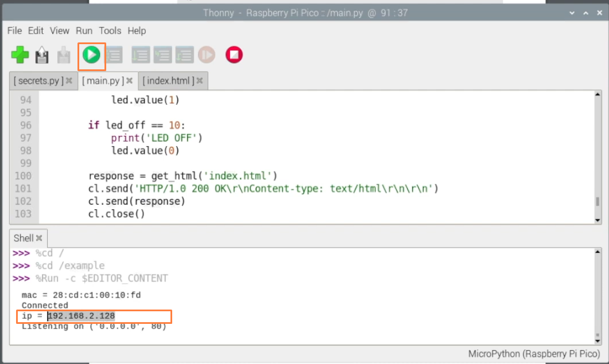Open the View menu
The width and height of the screenshot is (609, 364).
point(60,31)
